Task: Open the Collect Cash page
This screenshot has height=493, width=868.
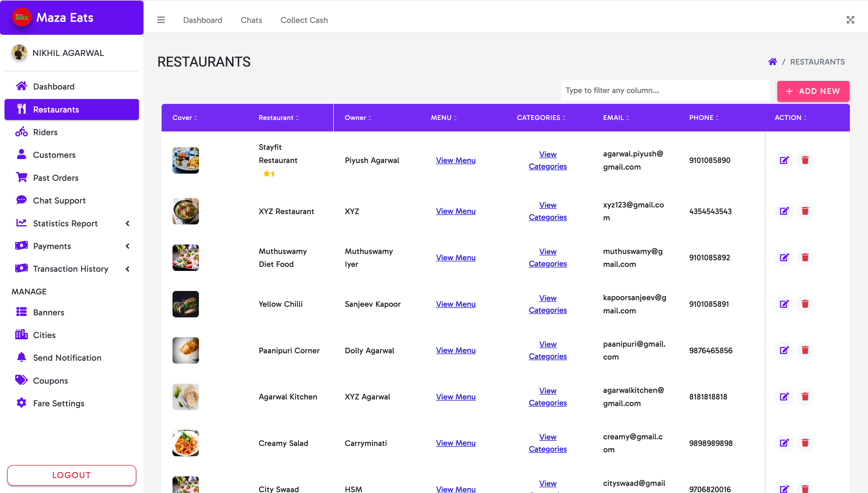Action: point(304,20)
